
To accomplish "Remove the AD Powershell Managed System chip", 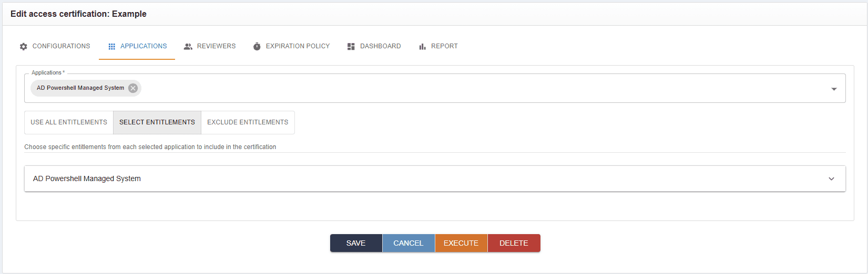I will (133, 88).
